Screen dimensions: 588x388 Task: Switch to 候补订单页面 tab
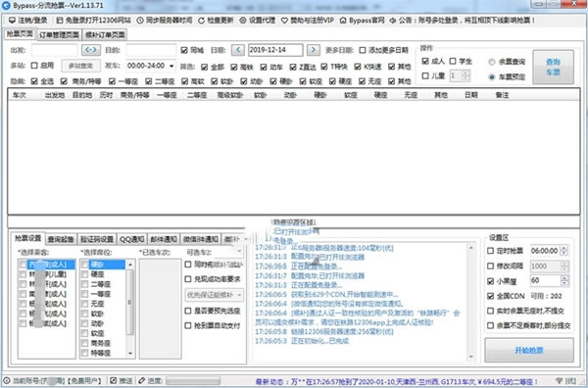[105, 35]
